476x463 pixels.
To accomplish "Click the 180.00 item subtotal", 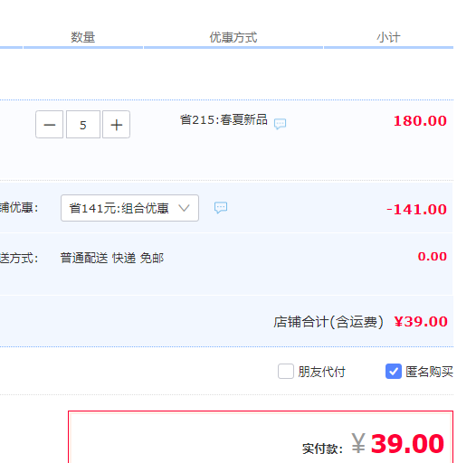I will (x=420, y=121).
